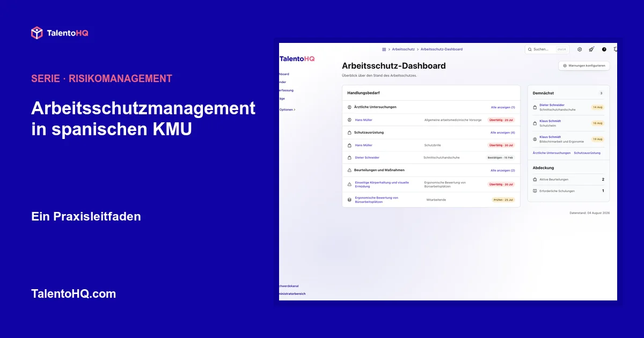Click Bestätigen · 15 Feb badge

[500, 158]
